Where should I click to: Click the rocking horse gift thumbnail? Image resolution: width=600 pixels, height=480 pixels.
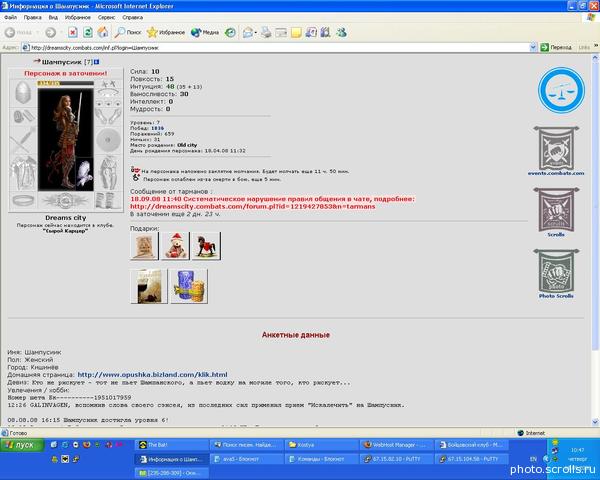coord(206,246)
